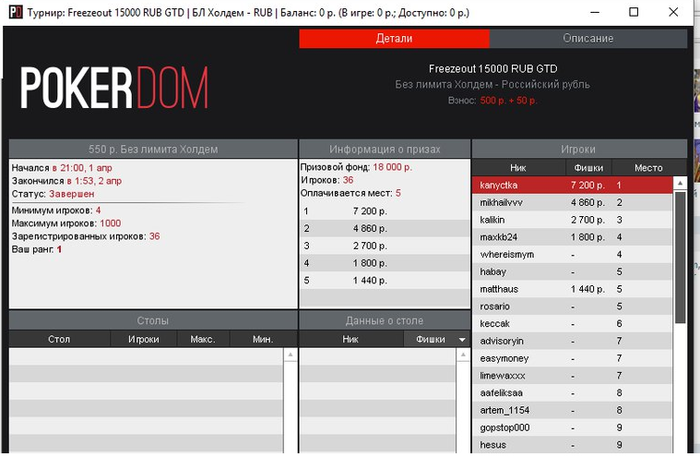The image size is (700, 457).
Task: Click the Начался в 21:00, 1 апр line
Action: [x=62, y=168]
